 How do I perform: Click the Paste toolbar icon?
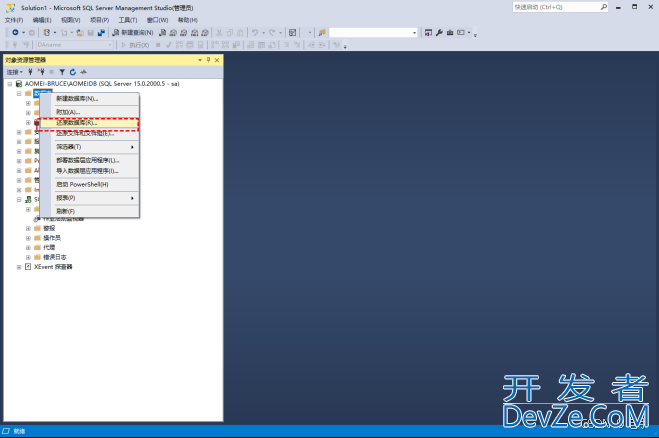(240, 32)
